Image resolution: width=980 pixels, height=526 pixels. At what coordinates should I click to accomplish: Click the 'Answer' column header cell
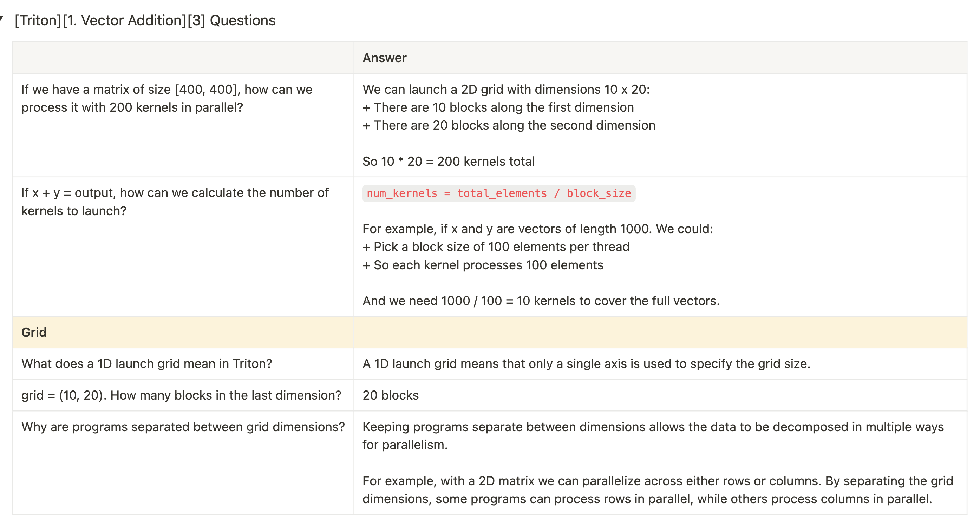point(384,58)
